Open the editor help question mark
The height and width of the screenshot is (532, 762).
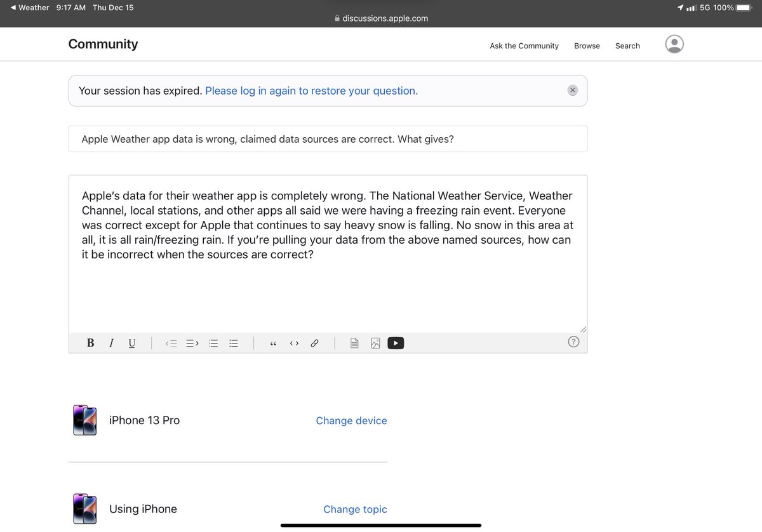point(573,342)
